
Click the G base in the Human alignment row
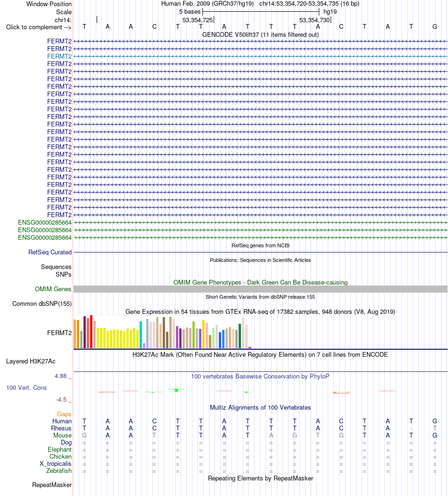435,421
